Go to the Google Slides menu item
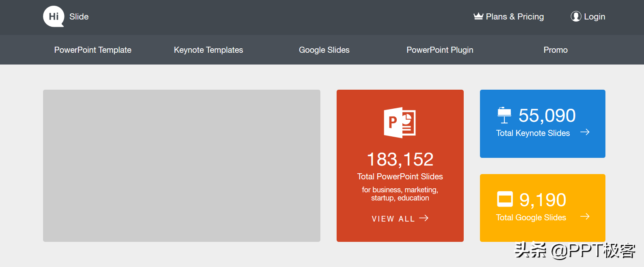This screenshot has width=644, height=267. pyautogui.click(x=324, y=50)
